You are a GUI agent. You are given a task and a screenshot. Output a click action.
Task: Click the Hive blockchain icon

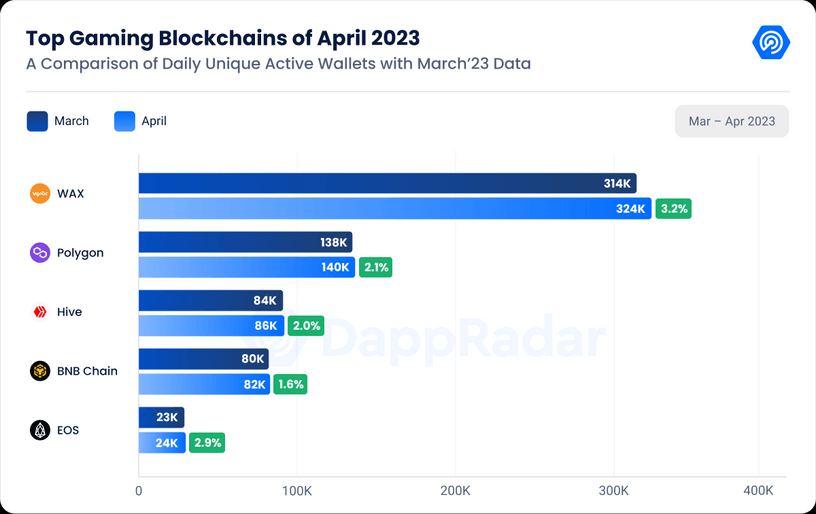point(40,312)
